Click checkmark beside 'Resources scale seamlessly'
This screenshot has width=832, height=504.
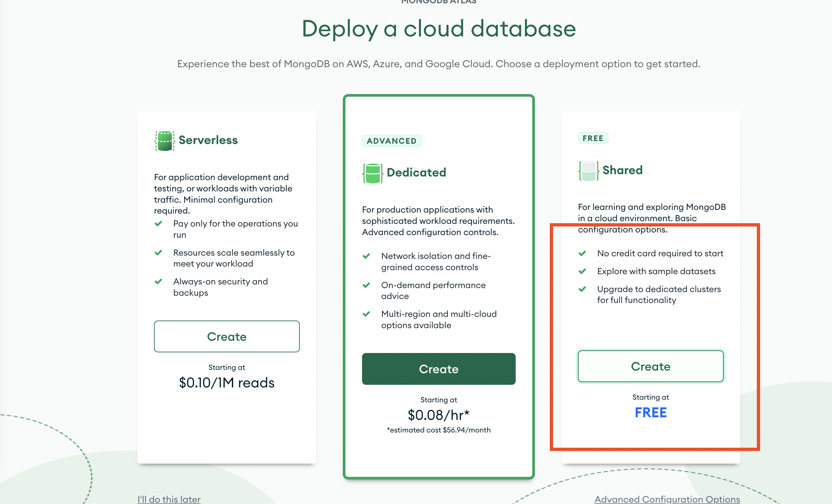click(158, 253)
